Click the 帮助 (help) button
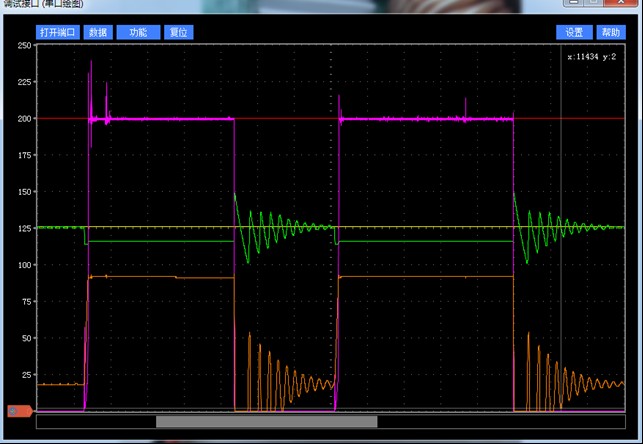643x444 pixels. coord(611,32)
